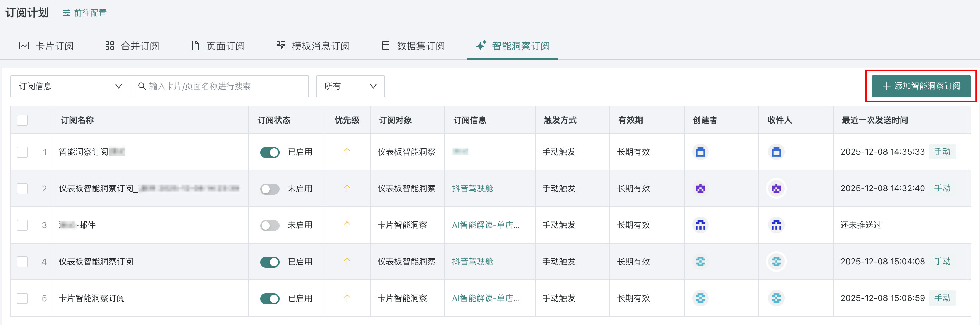980x325 pixels.
Task: Click the 添加智能洞察订阅 button
Action: tap(921, 86)
